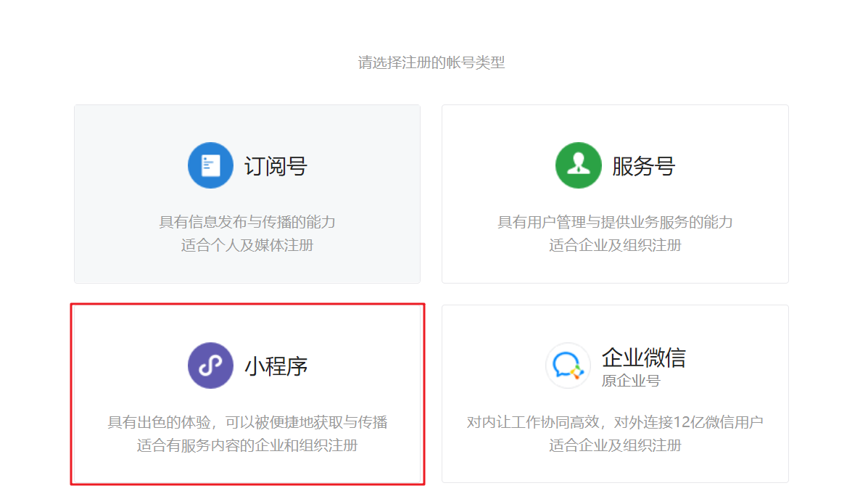Select the 企业微信 title text
The image size is (868, 491).
coord(644,358)
